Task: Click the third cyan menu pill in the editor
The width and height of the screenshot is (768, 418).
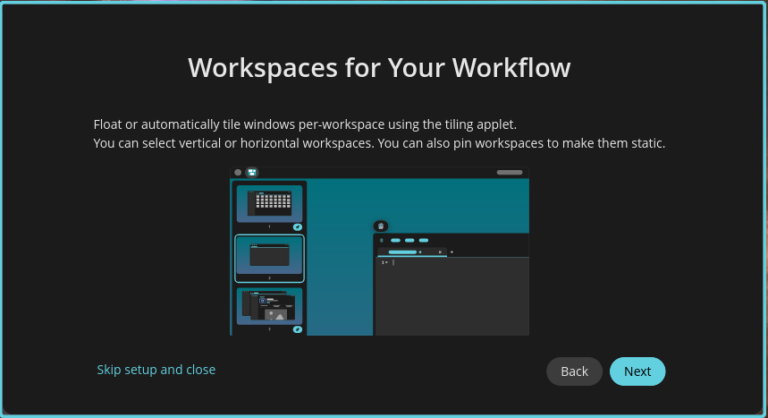Action: coord(423,241)
